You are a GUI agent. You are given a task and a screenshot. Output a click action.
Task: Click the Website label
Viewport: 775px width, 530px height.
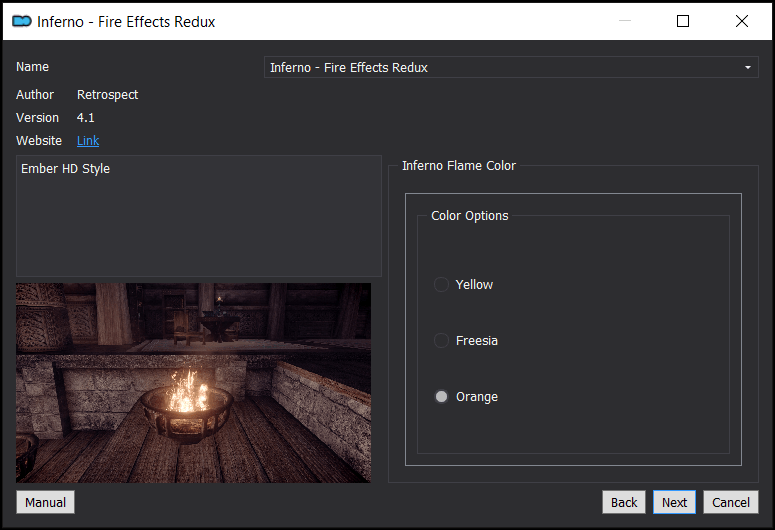[39, 141]
